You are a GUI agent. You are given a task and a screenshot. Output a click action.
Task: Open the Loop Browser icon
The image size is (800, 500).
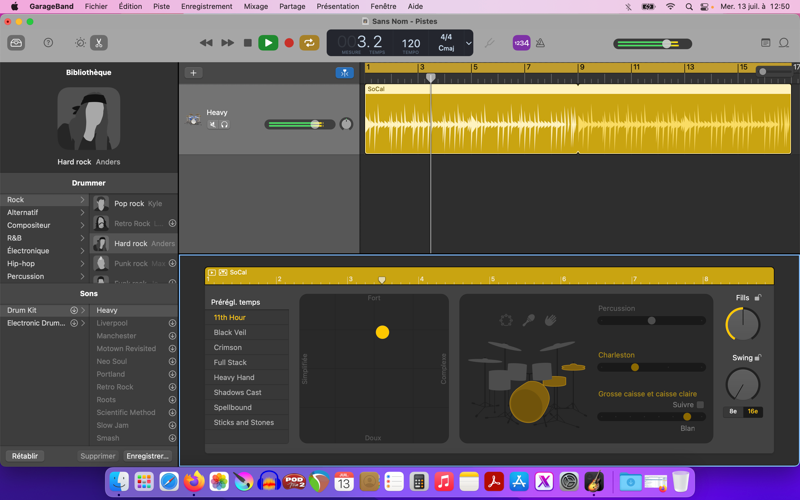pos(784,43)
